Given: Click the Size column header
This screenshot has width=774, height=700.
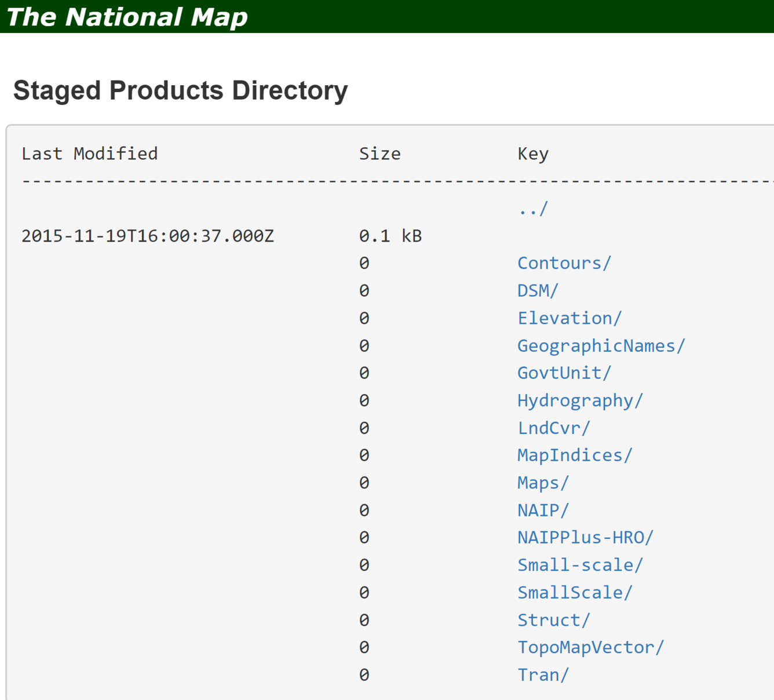Looking at the screenshot, I should coord(380,154).
